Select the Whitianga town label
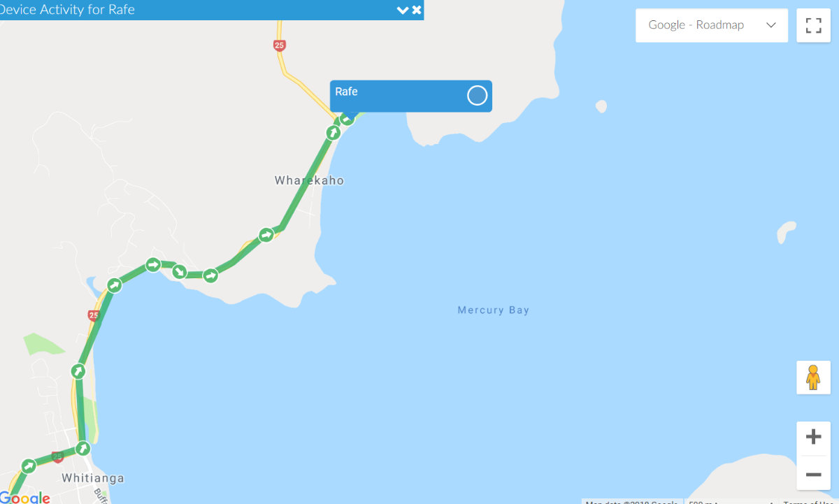839x504 pixels. [x=93, y=479]
